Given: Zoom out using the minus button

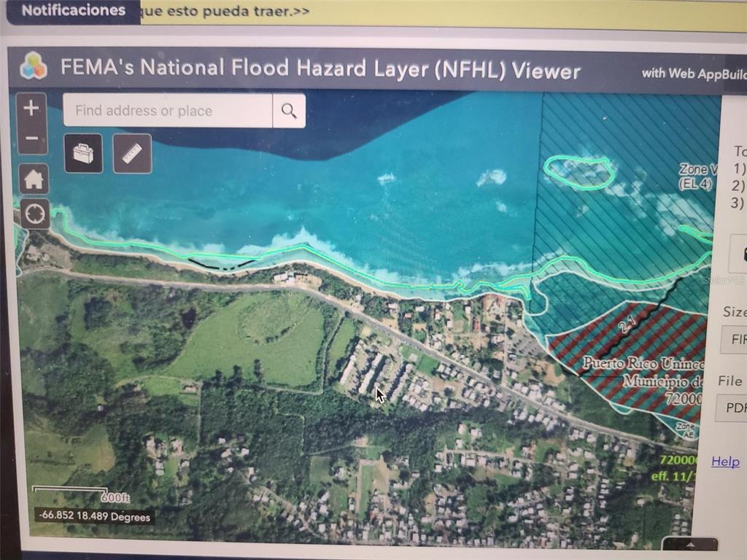Looking at the screenshot, I should (31, 139).
